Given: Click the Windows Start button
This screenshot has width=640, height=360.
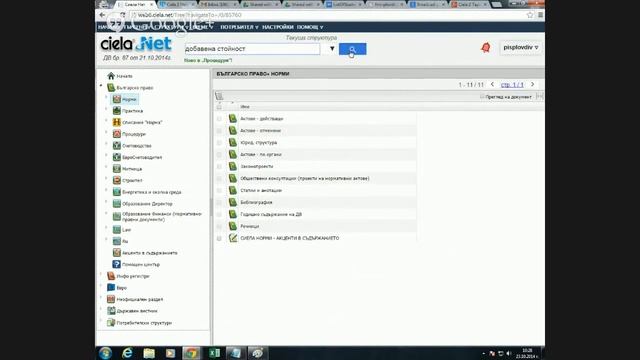Looking at the screenshot, I should point(105,353).
